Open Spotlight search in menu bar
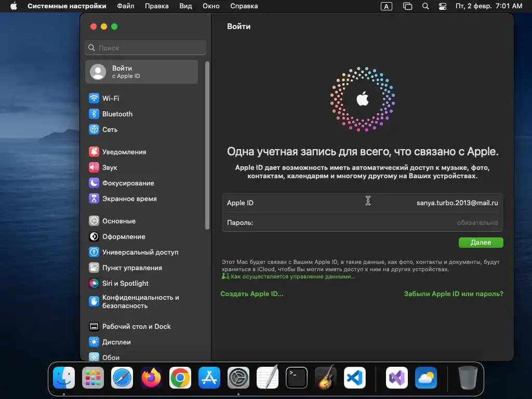The height and width of the screenshot is (399, 532). (425, 6)
